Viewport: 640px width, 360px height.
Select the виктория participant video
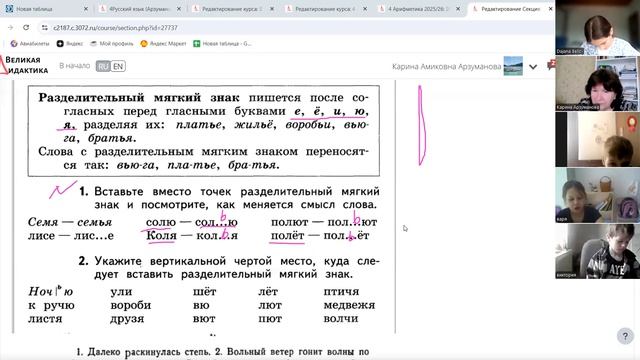pyautogui.click(x=598, y=251)
